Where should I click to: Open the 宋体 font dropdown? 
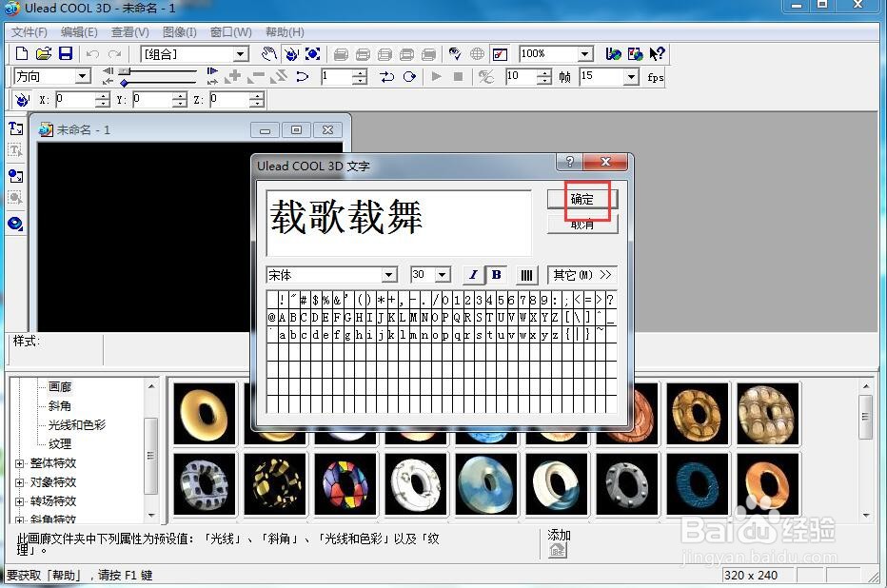388,275
